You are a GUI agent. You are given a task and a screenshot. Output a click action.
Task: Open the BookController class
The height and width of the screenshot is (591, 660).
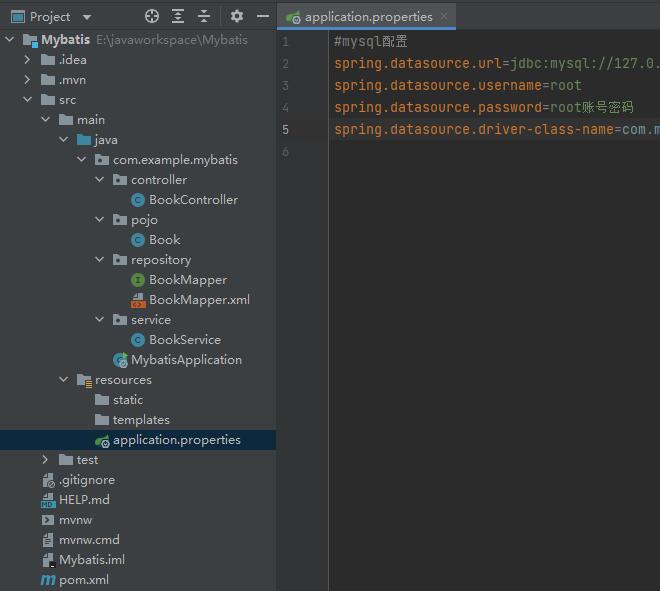click(x=193, y=200)
